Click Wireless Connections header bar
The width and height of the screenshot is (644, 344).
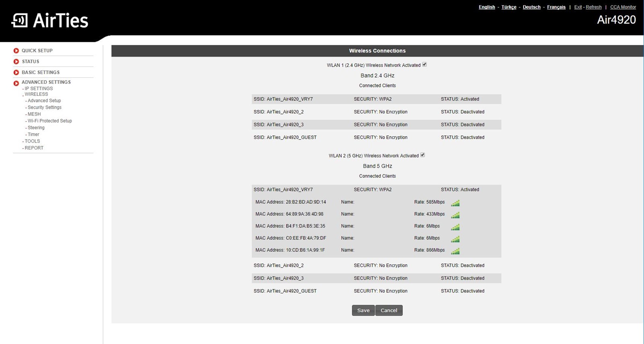coord(377,51)
